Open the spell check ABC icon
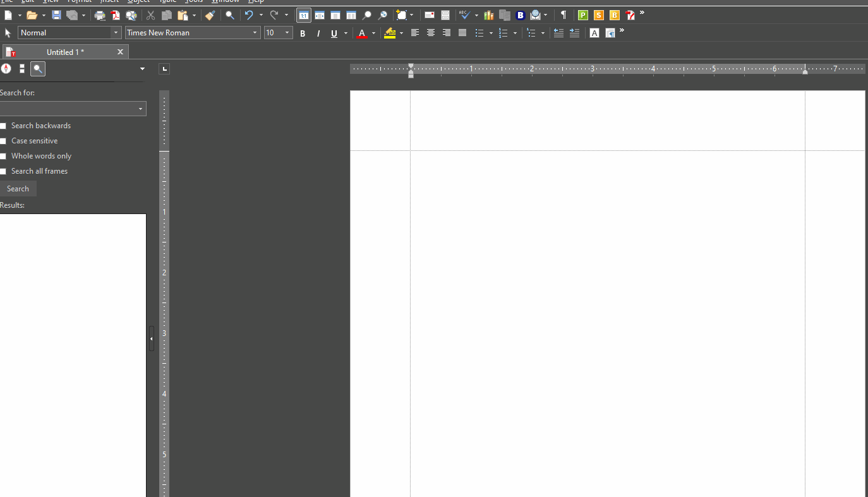This screenshot has width=868, height=497. coord(464,15)
